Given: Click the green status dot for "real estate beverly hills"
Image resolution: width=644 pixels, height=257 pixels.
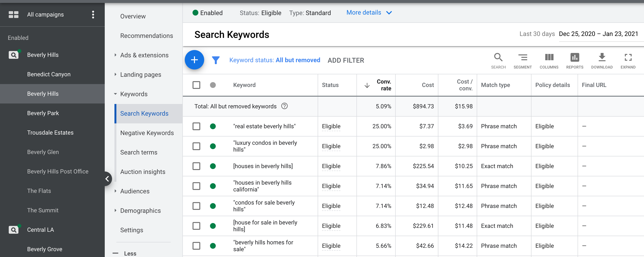Looking at the screenshot, I should coord(213,126).
